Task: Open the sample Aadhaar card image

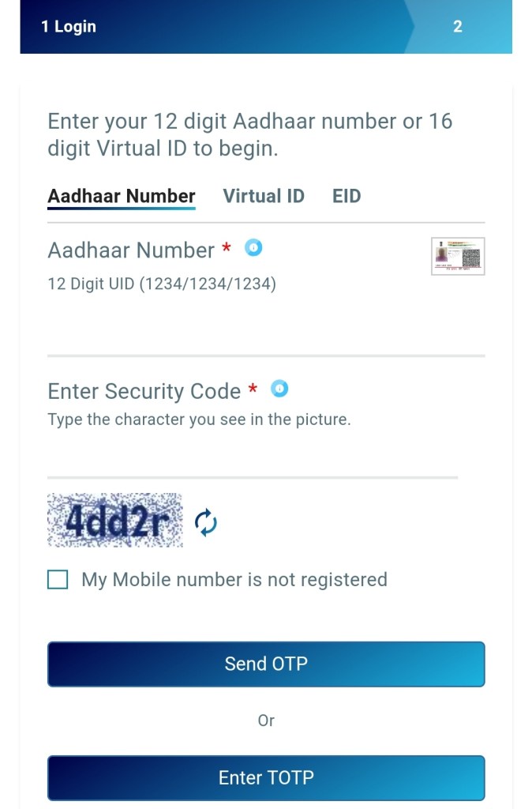Action: coord(458,256)
